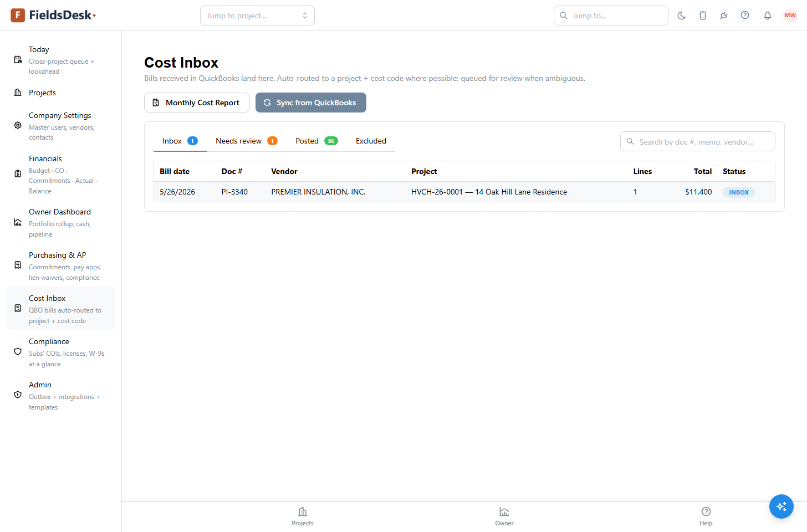Click the INBOX status badge
807x532 pixels.
coord(739,192)
